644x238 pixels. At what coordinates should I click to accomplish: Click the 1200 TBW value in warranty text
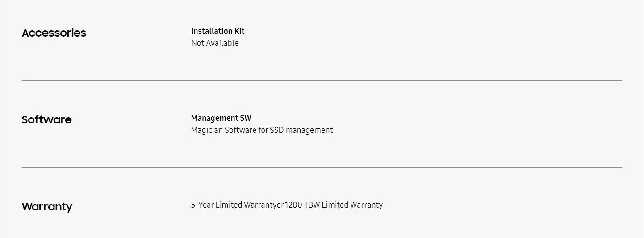(x=302, y=205)
